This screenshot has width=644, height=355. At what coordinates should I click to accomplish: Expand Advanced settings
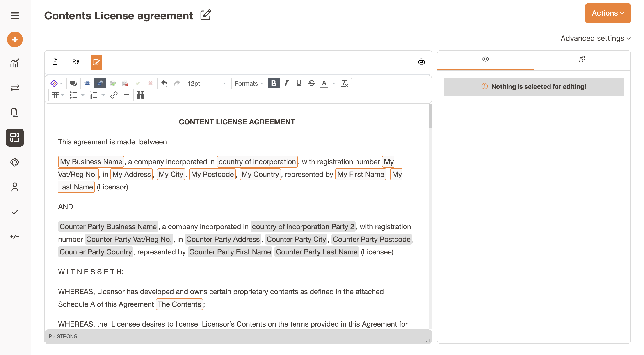click(x=595, y=38)
